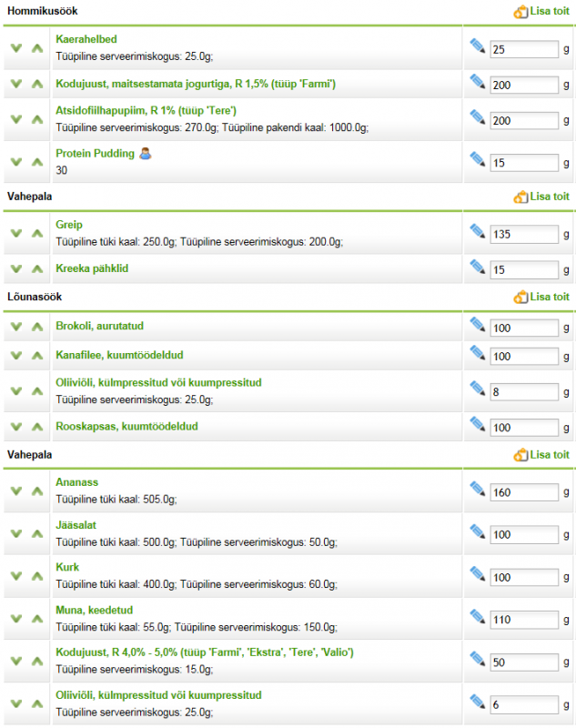576x728 pixels.
Task: Move Muna, keedetud up using the up arrow
Action: click(x=37, y=619)
